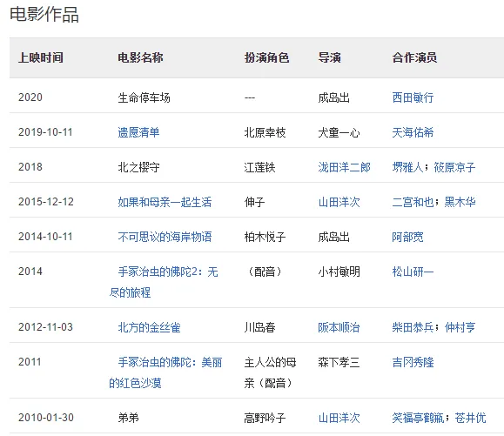Screen dimensions: 504x436
Task: Open 手冢治虫的佛陀：美丽的红色沙漠 link
Action: click(x=165, y=372)
